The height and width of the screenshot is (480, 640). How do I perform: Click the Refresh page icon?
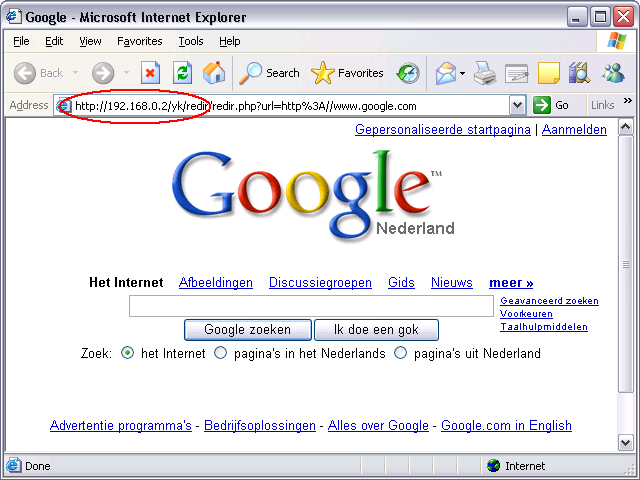coord(182,73)
